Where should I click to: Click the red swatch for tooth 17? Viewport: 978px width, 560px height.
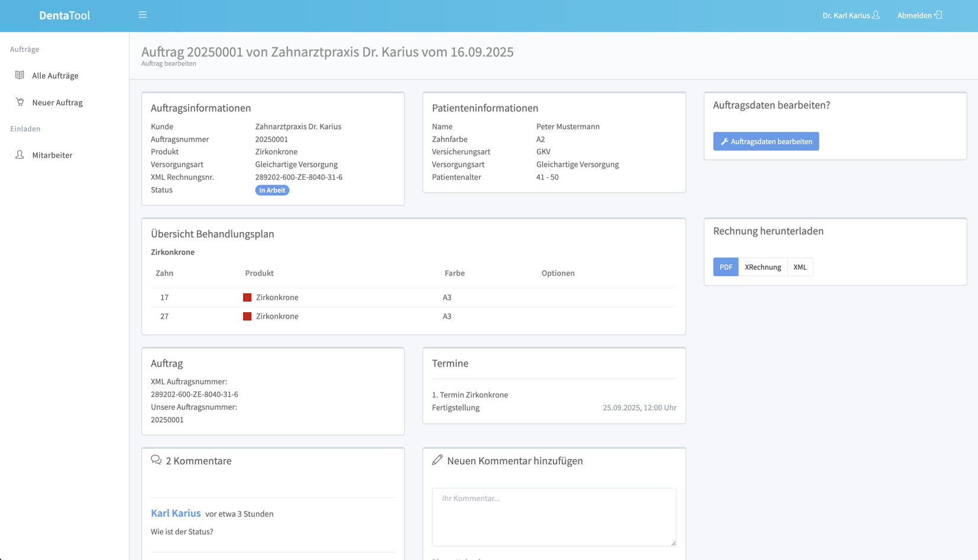(x=247, y=297)
